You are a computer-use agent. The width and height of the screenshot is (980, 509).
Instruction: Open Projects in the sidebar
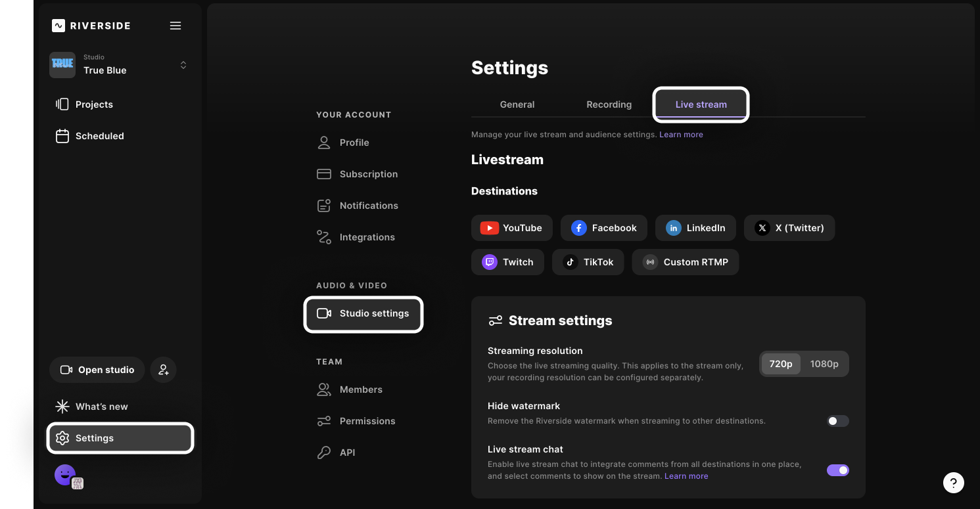point(94,104)
